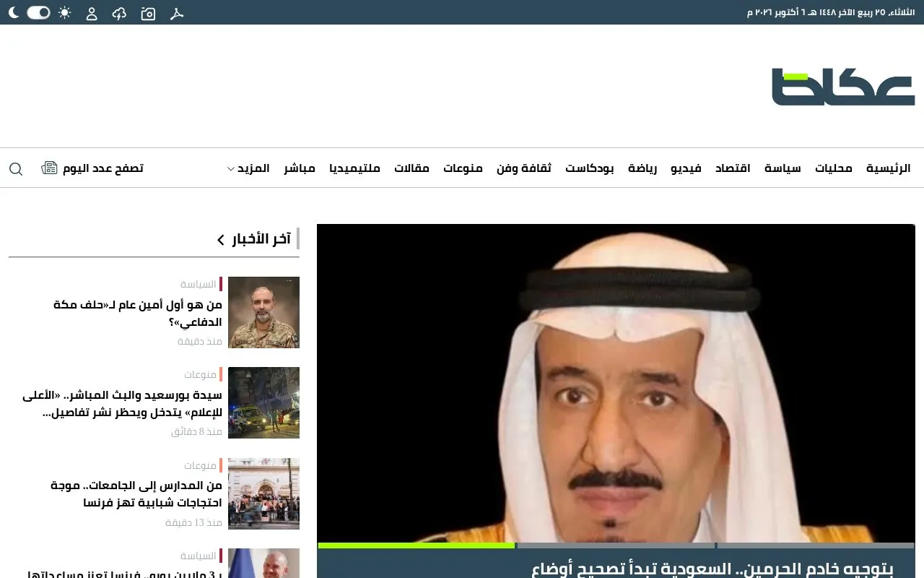
Task: Open the تصفح عدد اليوم link
Action: (x=103, y=168)
